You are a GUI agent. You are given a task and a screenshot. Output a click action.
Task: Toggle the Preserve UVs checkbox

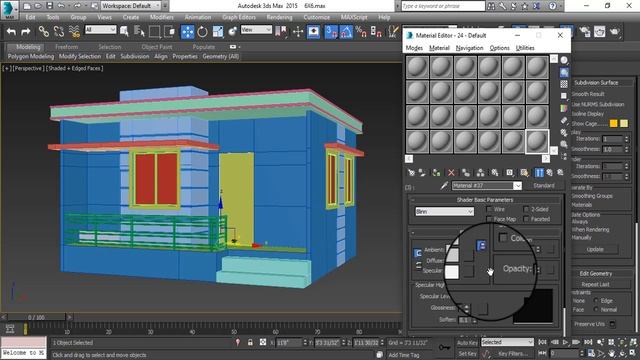(612, 324)
